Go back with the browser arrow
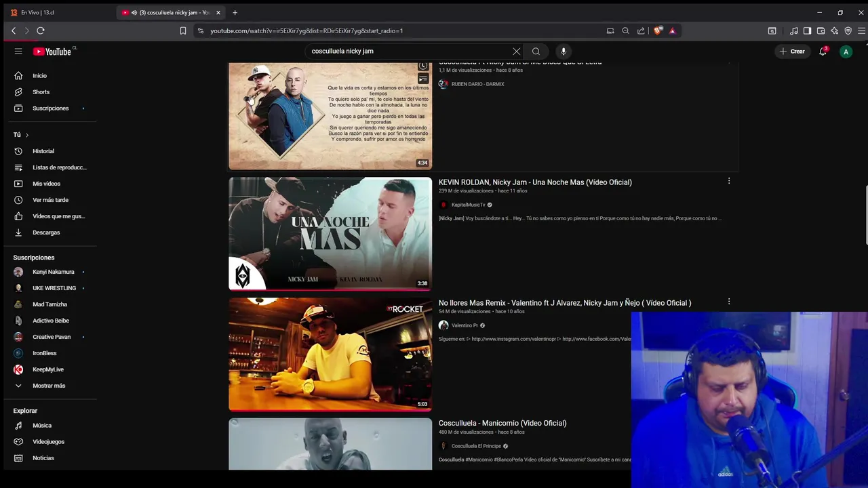This screenshot has height=488, width=868. point(14,30)
